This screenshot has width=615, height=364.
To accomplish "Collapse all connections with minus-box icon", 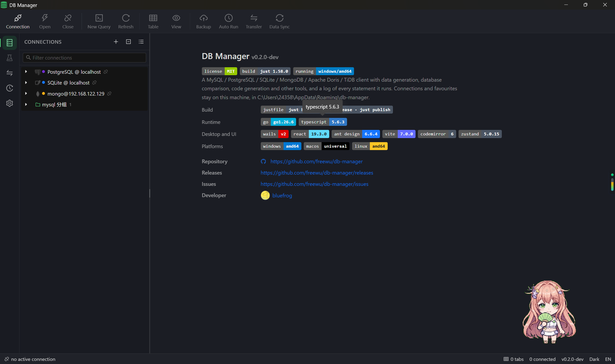I will coord(128,42).
